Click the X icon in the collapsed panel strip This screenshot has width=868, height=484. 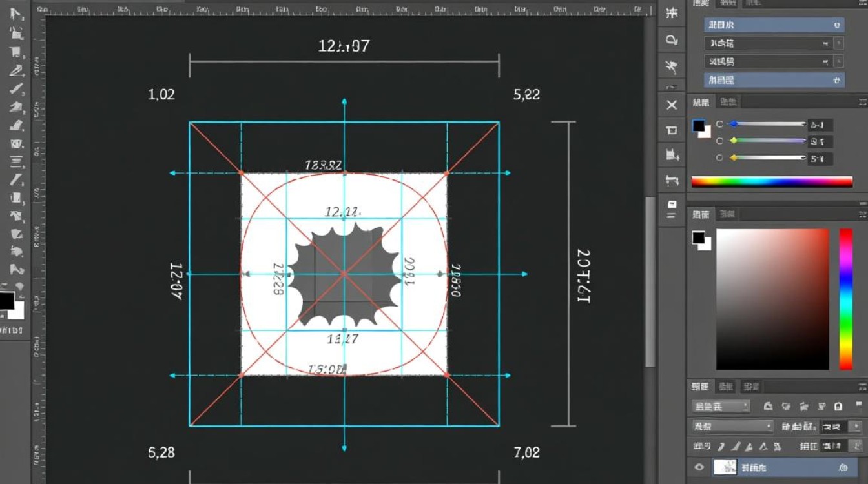coord(672,105)
